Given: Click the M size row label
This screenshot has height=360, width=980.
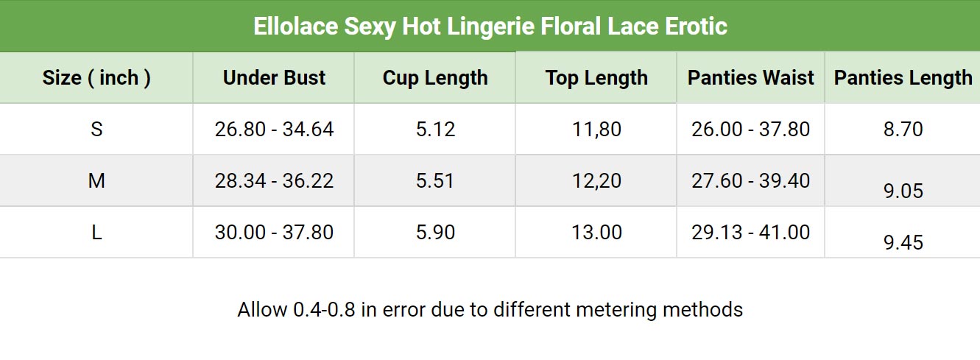Looking at the screenshot, I should coord(96,181).
